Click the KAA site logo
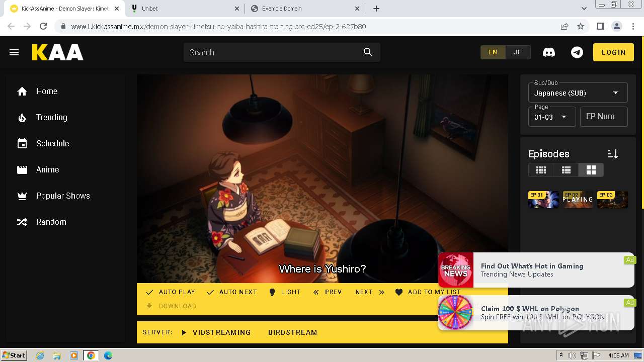 [58, 52]
